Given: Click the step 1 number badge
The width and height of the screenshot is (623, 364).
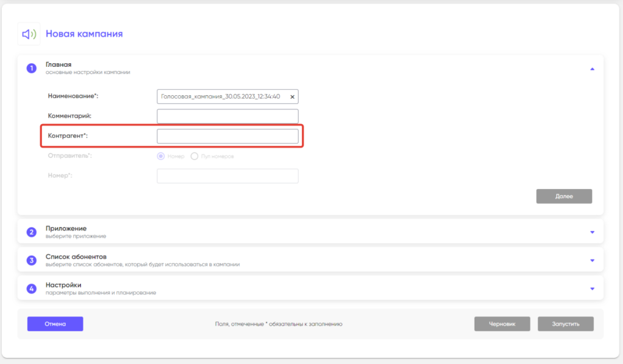Looking at the screenshot, I should coord(32,68).
